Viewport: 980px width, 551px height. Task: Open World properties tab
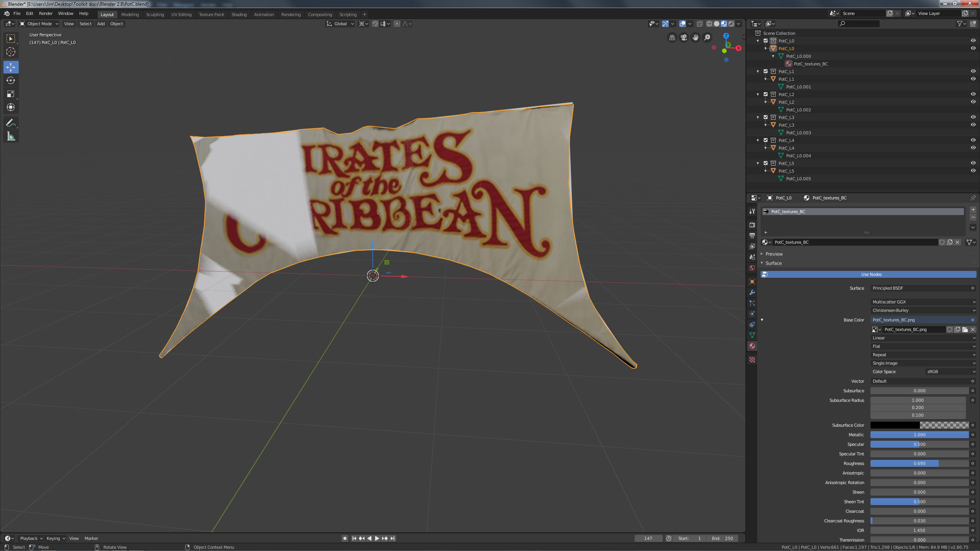tap(752, 268)
